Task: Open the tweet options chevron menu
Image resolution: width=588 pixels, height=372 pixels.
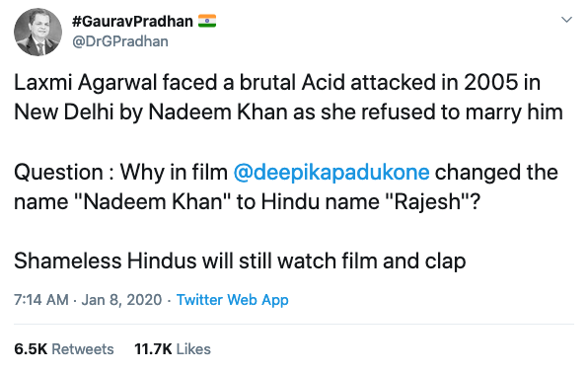Action: click(566, 19)
